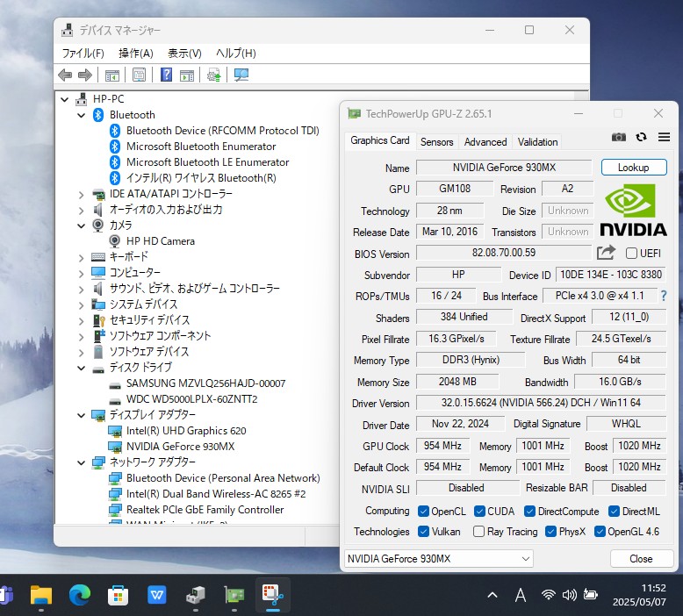Click the Bus Interface question mark
Image resolution: width=683 pixels, height=616 pixels.
(x=664, y=296)
